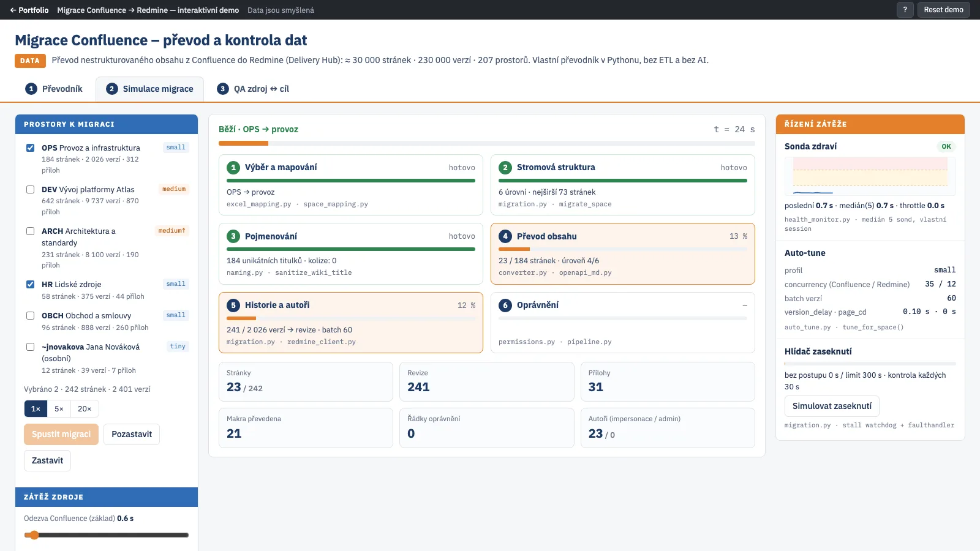This screenshot has width=980, height=551.
Task: Click the orange DATA badge
Action: point(29,61)
